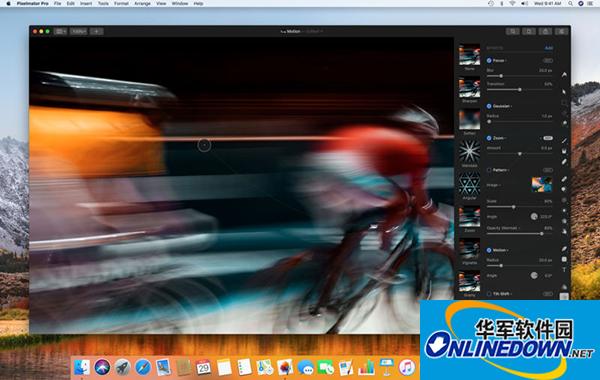Open the view options dropdown in toolbar
600x380 pixels.
pyautogui.click(x=60, y=31)
